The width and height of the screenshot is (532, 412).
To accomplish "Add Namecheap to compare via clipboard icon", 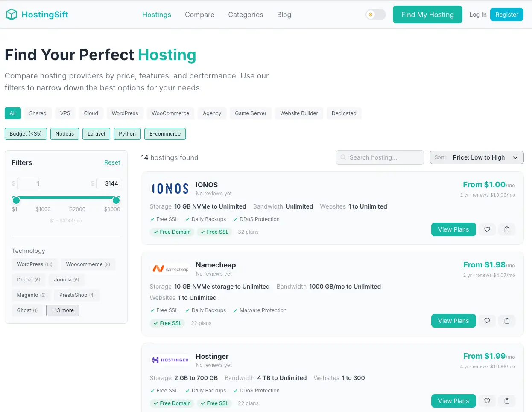I will click(507, 321).
